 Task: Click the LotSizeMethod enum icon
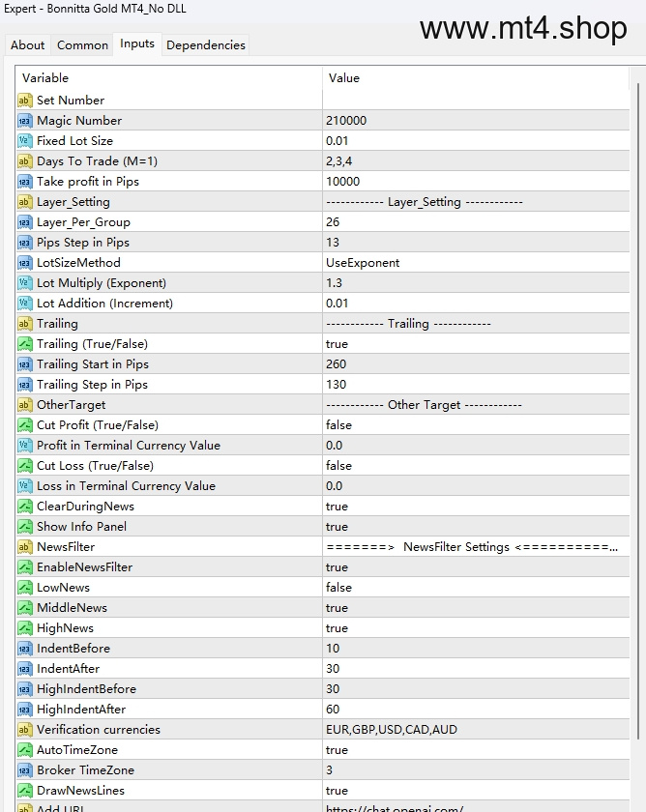(25, 263)
